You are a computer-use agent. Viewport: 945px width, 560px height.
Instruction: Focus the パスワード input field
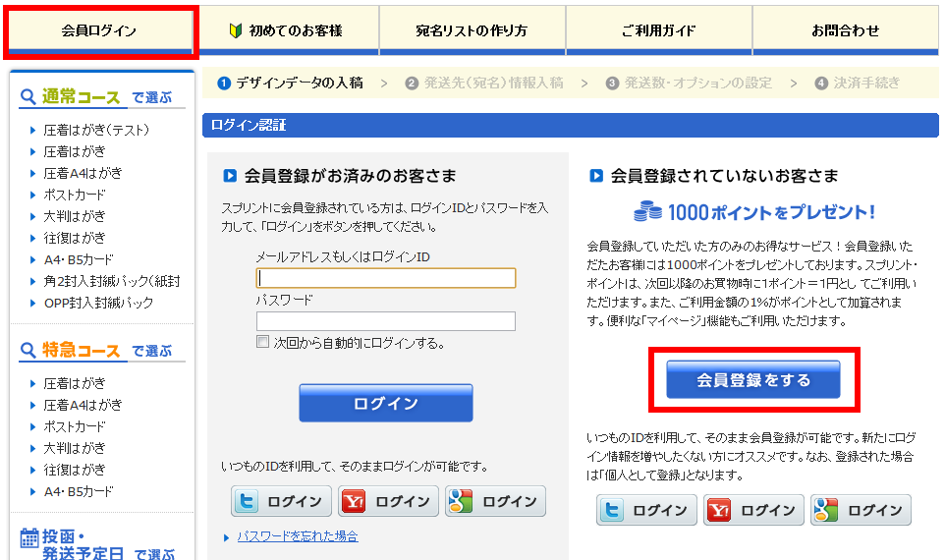(386, 321)
